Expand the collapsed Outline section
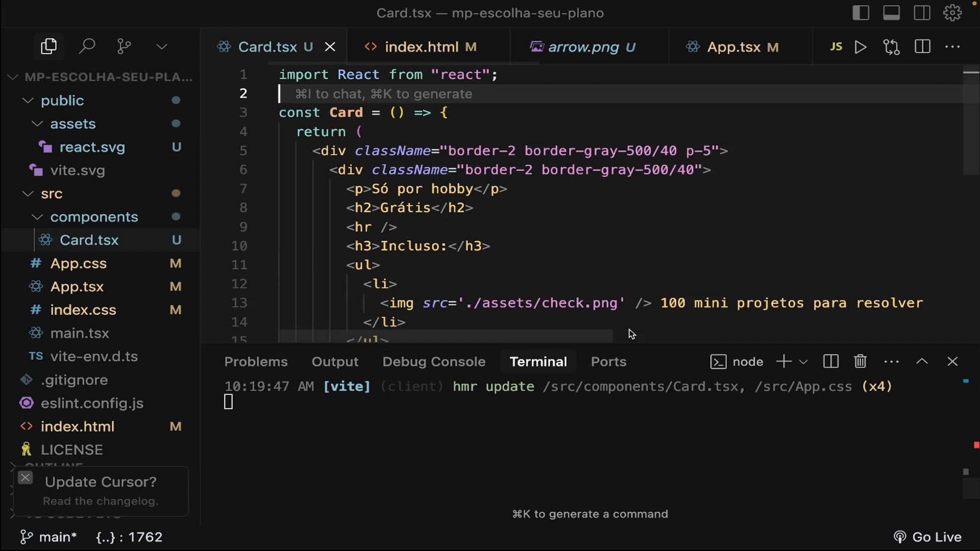Image resolution: width=980 pixels, height=551 pixels. [54, 465]
